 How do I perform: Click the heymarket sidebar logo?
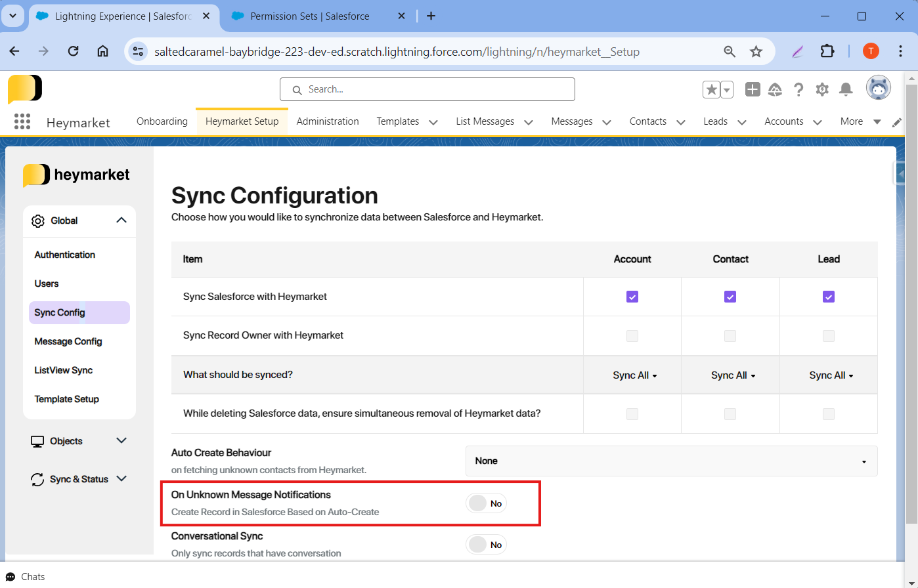(x=76, y=175)
